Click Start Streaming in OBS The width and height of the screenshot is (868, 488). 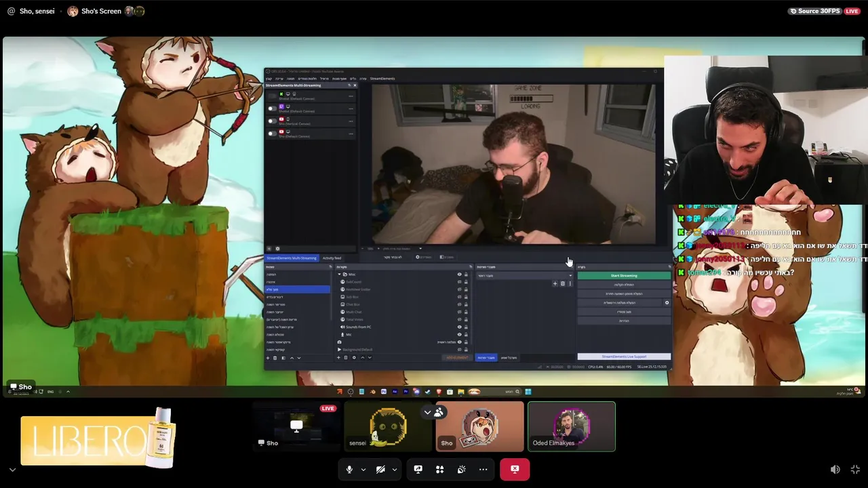click(x=624, y=276)
